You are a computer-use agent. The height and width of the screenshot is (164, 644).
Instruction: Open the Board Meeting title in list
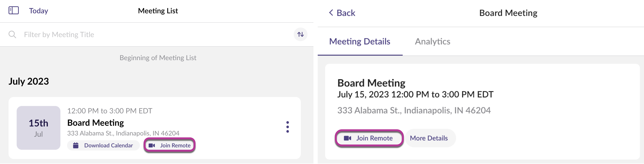pyautogui.click(x=96, y=123)
